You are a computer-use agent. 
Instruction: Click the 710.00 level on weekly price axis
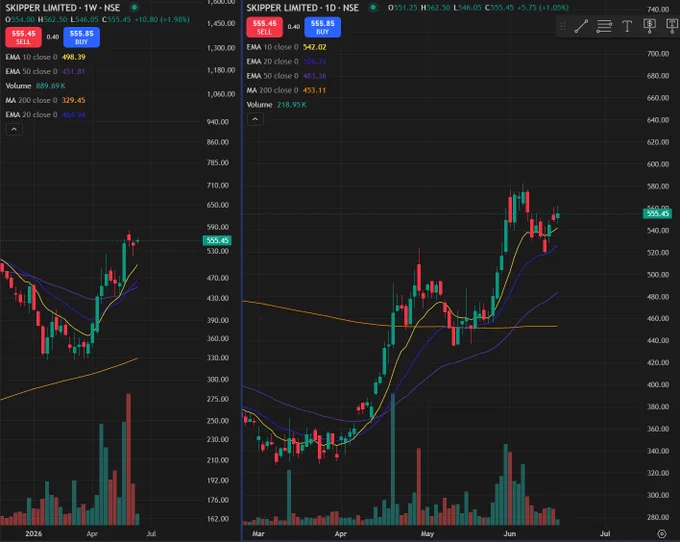click(x=218, y=185)
